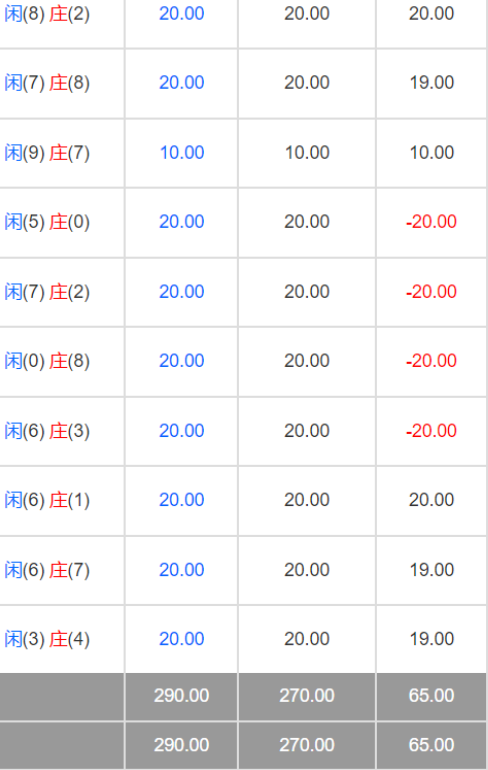The width and height of the screenshot is (488, 770).
Task: Click the 19.00 payout in 闲(6) 庄(7) row
Action: (x=432, y=570)
